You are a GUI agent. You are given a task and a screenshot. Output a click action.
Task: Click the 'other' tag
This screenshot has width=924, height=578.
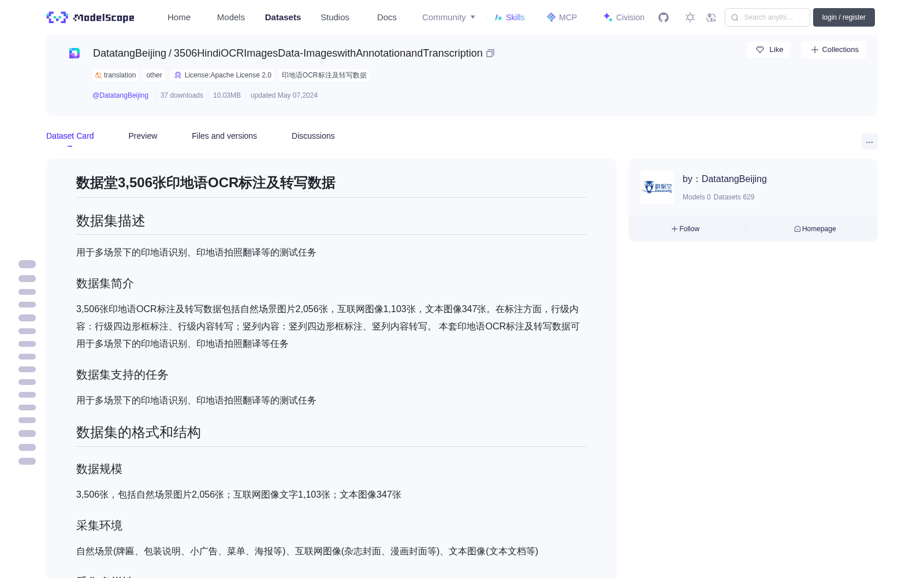pyautogui.click(x=154, y=75)
